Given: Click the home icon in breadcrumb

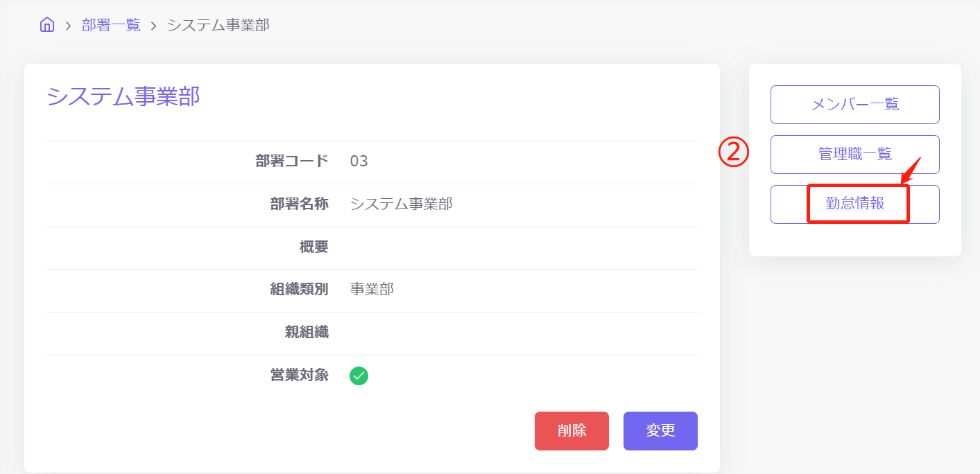Looking at the screenshot, I should pos(47,26).
